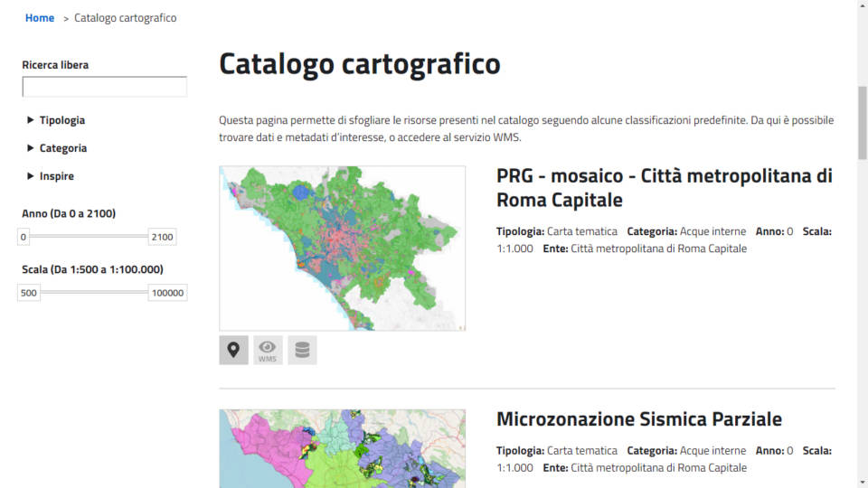Open the PRG - mosaico title link
This screenshot has height=488, width=868.
coord(664,187)
